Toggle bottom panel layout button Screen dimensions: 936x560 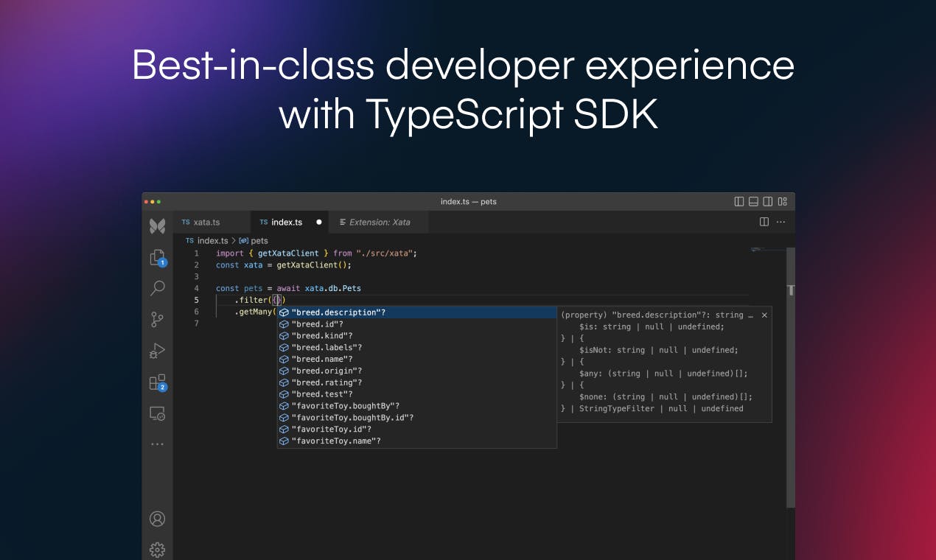tap(753, 201)
